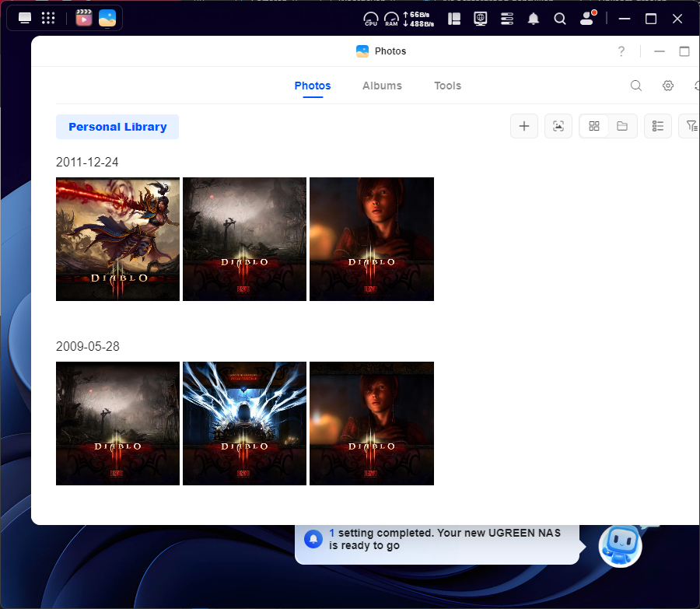Open the image recognition scan icon
This screenshot has height=609, width=700.
pos(558,126)
